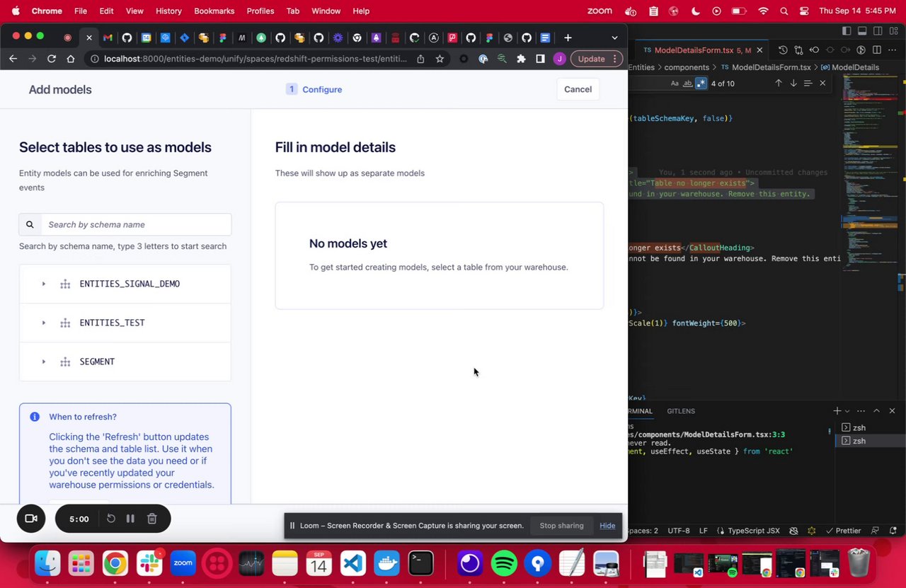Click the info icon in When to refresh
The image size is (906, 588).
35,417
